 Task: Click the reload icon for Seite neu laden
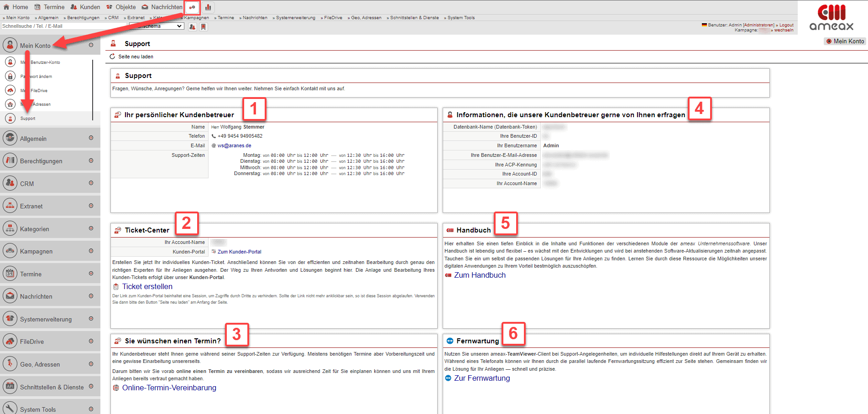tap(112, 57)
